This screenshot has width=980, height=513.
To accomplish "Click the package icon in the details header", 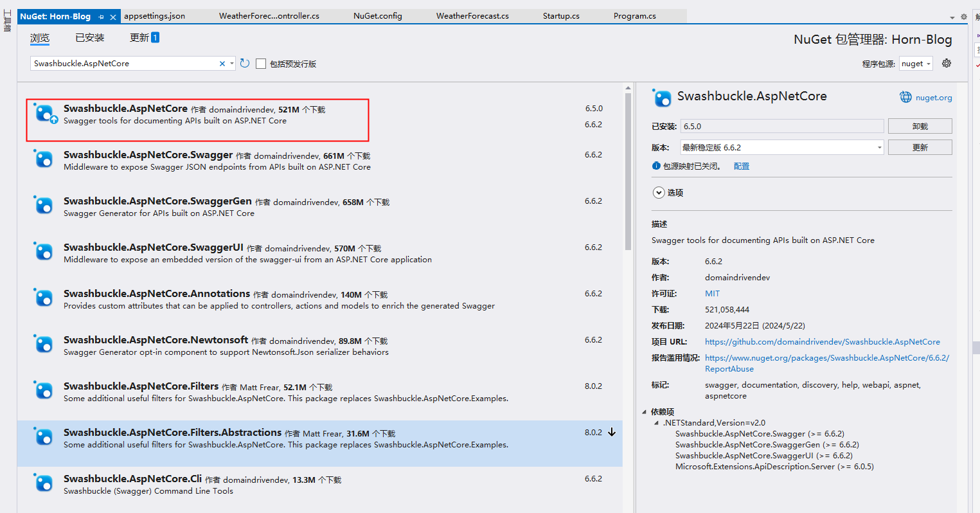I will coord(662,98).
